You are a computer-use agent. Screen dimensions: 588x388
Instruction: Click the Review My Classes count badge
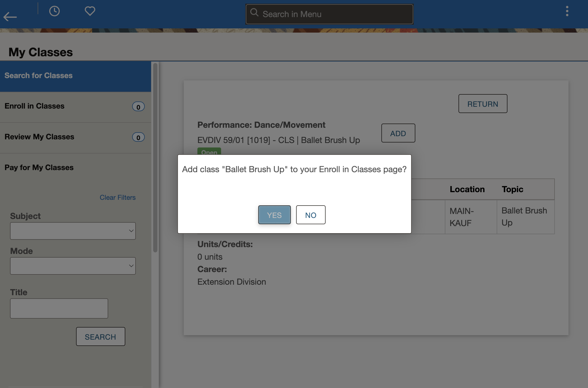[138, 137]
